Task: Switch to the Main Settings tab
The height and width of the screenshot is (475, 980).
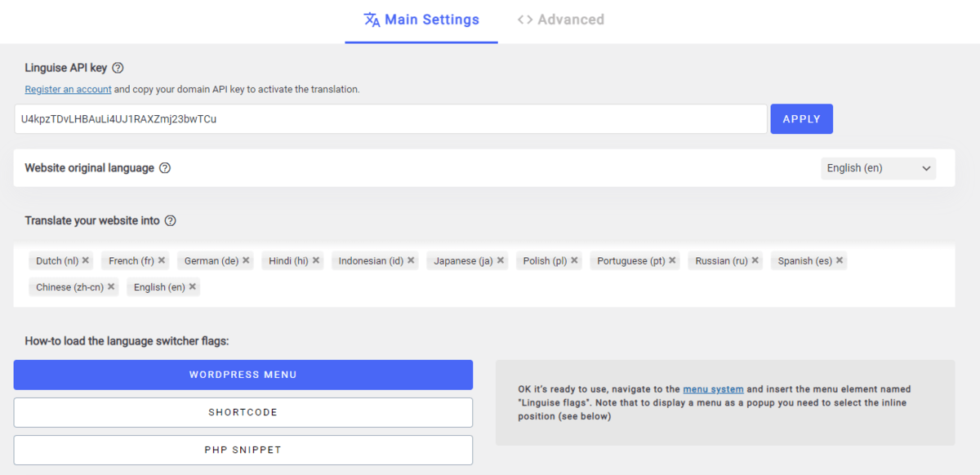Action: pos(421,20)
